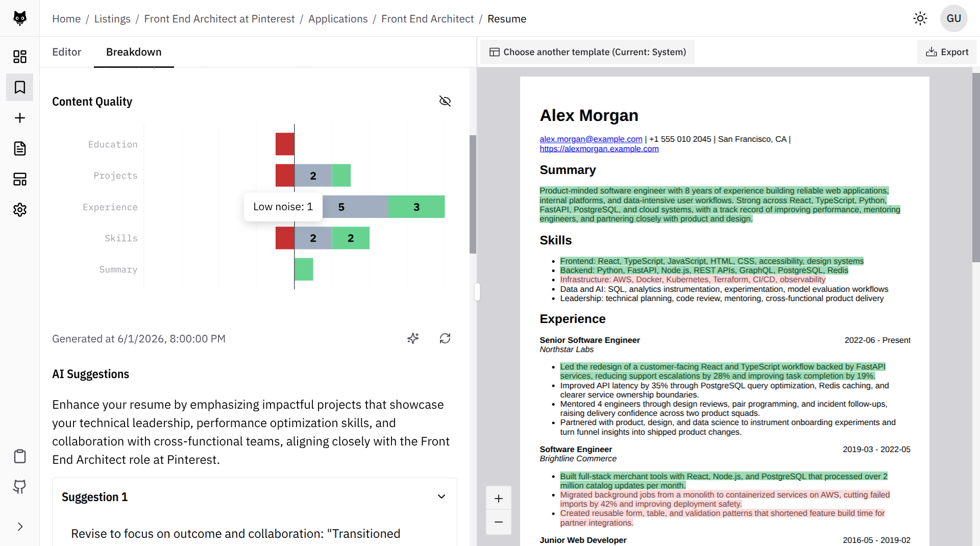Open Applications breadcrumb
This screenshot has width=980, height=546.
coord(338,19)
